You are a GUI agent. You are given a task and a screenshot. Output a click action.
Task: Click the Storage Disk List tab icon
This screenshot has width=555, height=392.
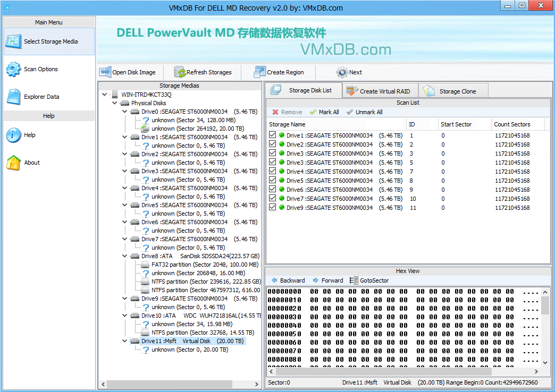point(276,90)
